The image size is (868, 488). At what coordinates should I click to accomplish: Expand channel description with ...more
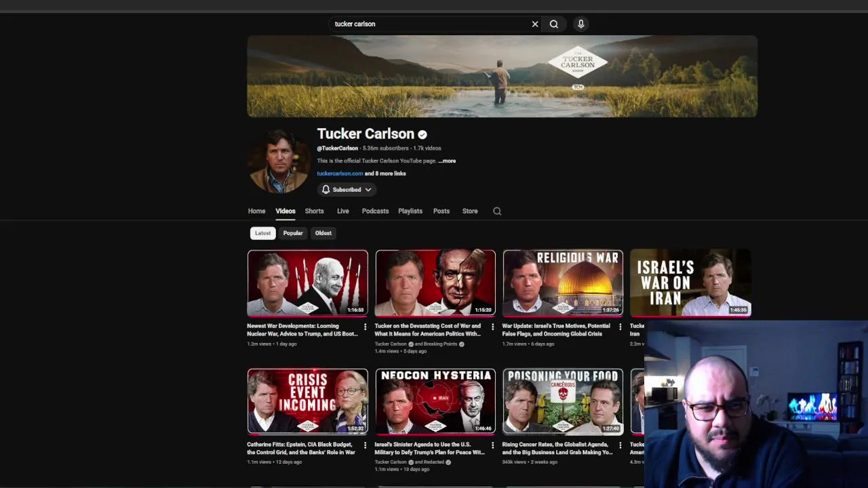447,161
